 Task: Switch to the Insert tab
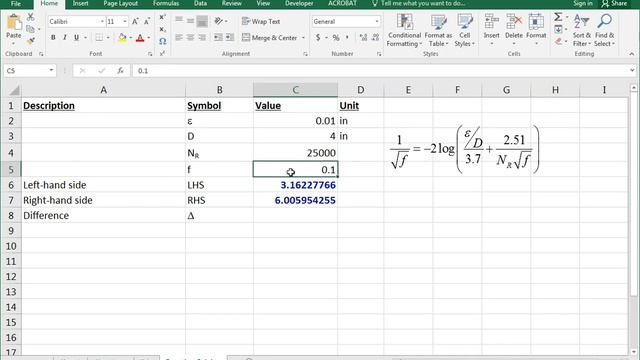(x=80, y=3)
